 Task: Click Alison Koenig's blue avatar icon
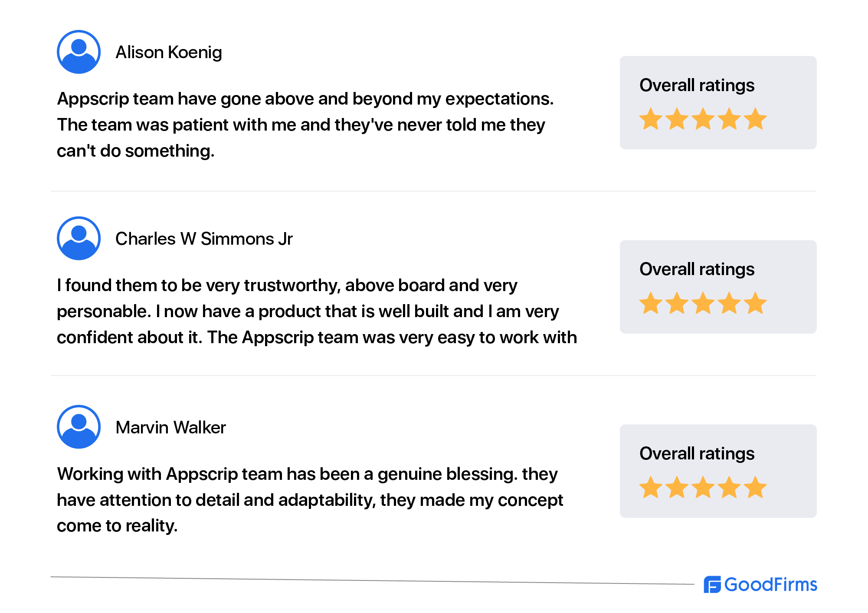(x=79, y=52)
